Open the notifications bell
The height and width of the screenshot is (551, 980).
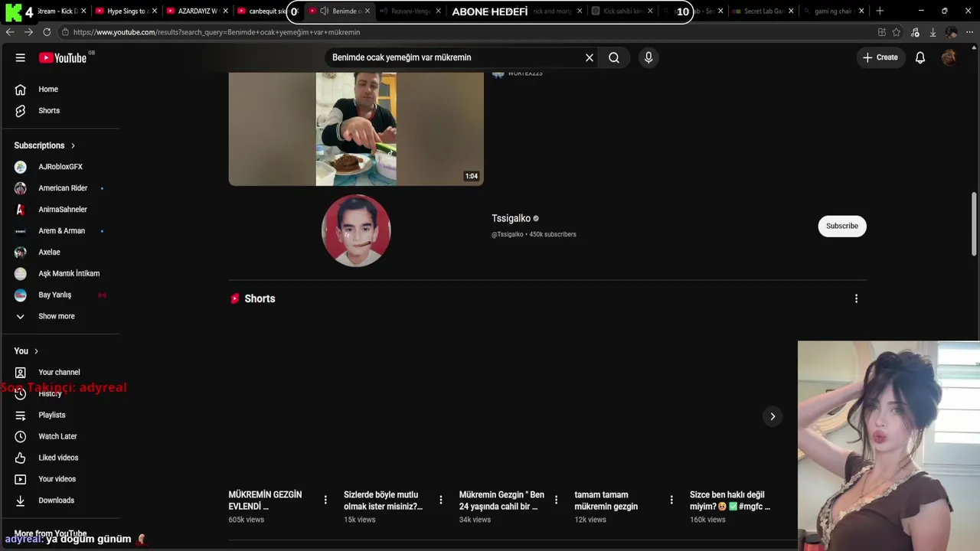920,57
